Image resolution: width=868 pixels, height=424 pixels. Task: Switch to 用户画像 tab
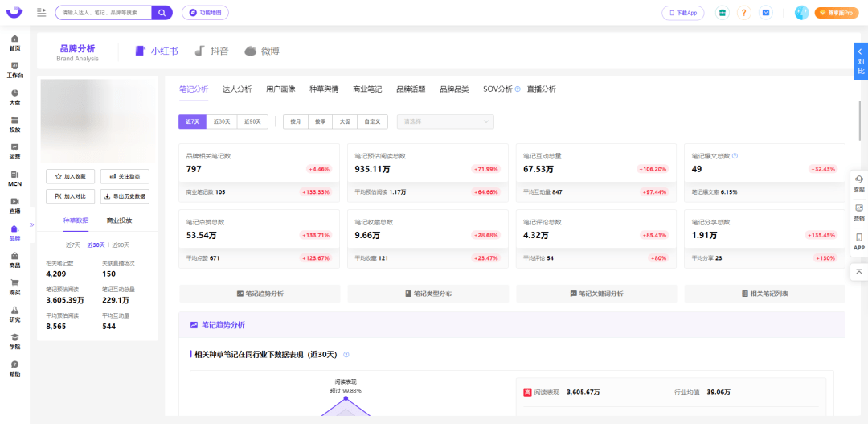click(280, 89)
